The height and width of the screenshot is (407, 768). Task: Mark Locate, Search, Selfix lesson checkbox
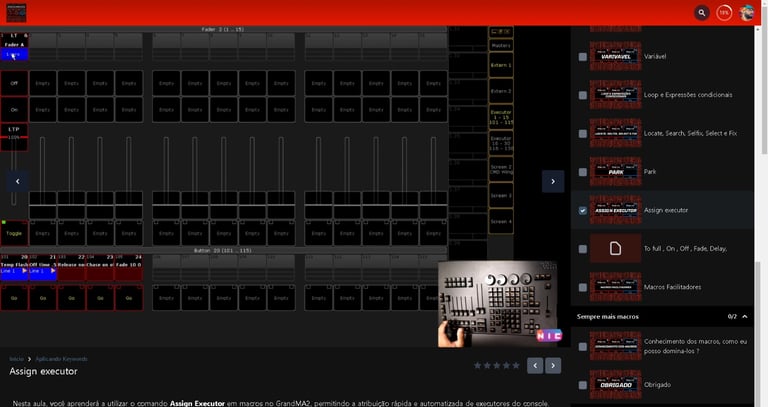pyautogui.click(x=582, y=133)
